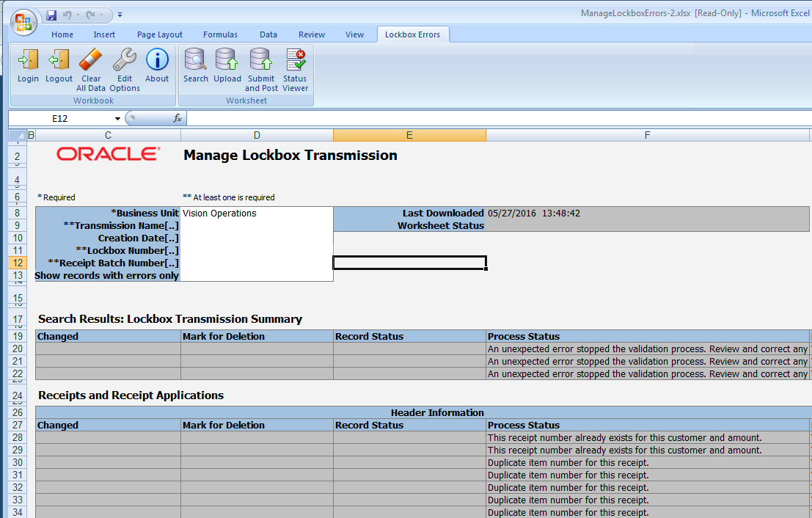
Task: Click Process Status header in row 19
Action: [x=647, y=336]
